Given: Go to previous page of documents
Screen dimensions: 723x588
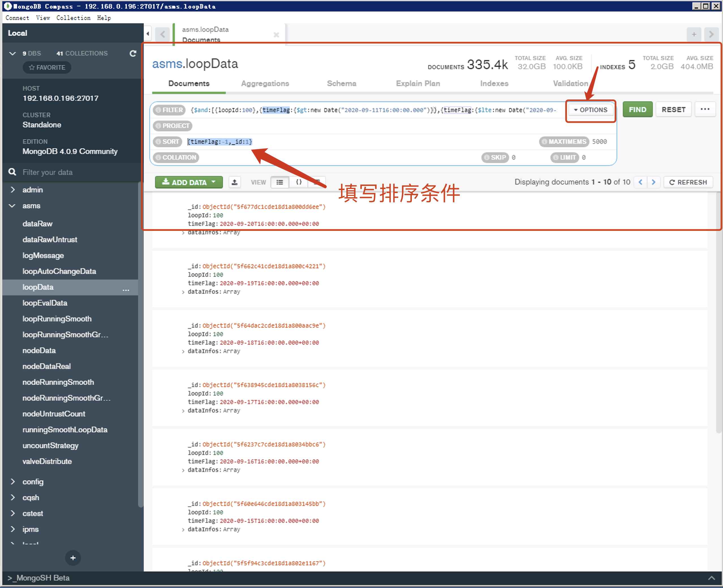Looking at the screenshot, I should 640,182.
